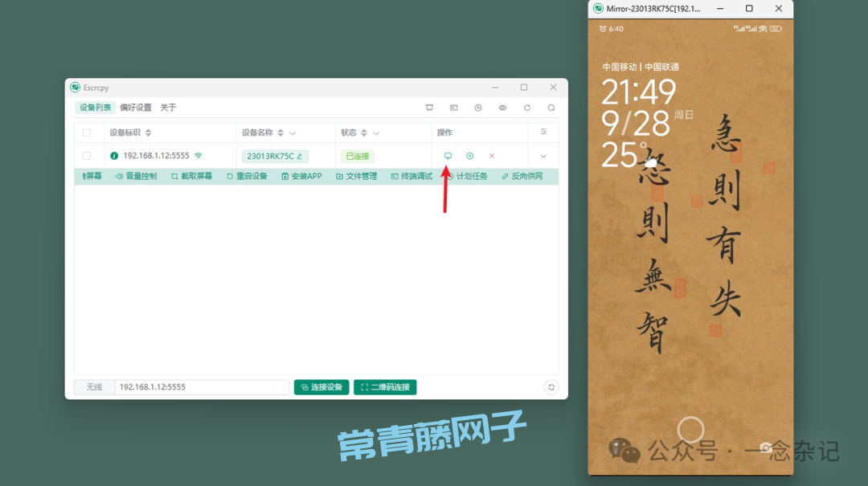Click the clock icon in top toolbar

(478, 108)
